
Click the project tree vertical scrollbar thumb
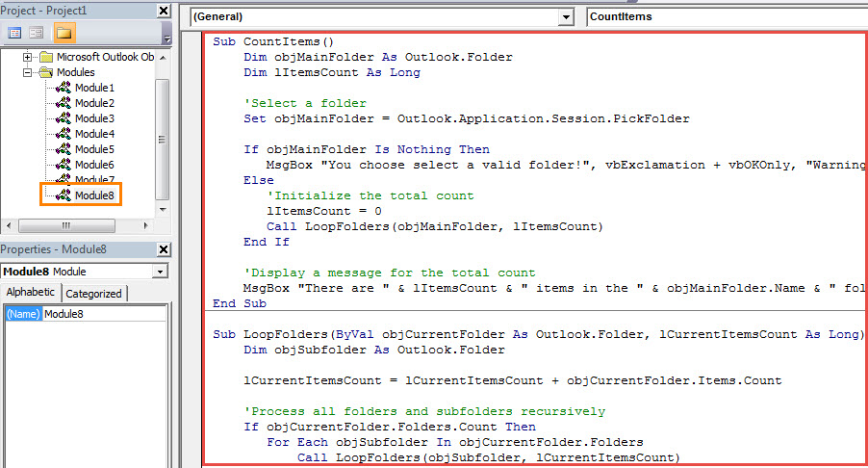coord(163,139)
